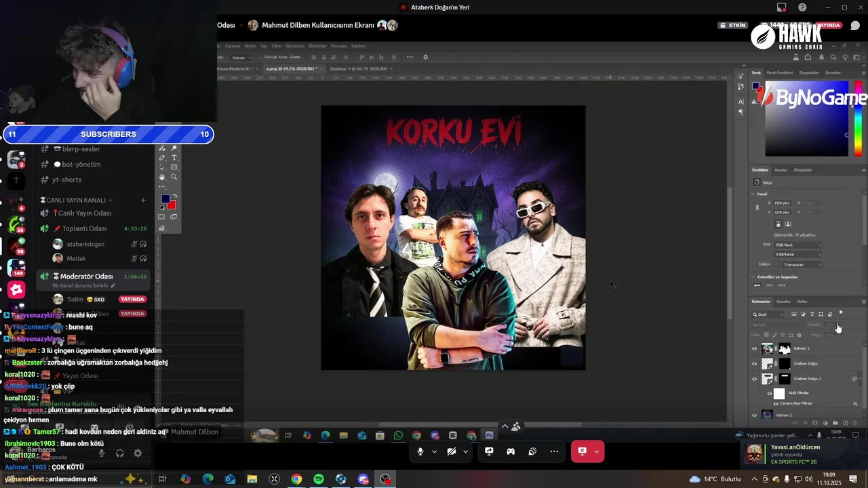The height and width of the screenshot is (488, 868).
Task: Toggle Akıllı Filtreler visibility eye
Action: click(770, 393)
